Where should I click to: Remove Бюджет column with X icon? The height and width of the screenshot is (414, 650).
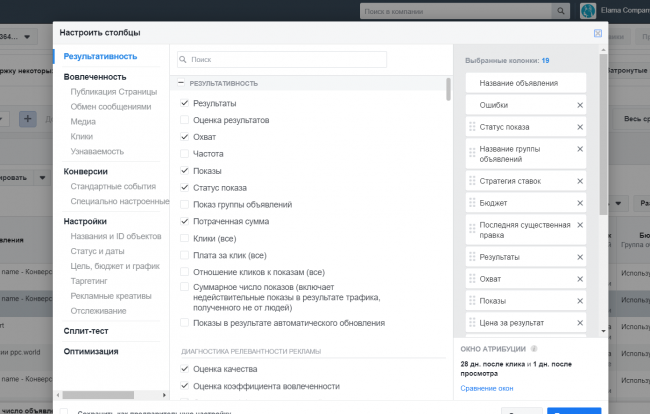(580, 203)
